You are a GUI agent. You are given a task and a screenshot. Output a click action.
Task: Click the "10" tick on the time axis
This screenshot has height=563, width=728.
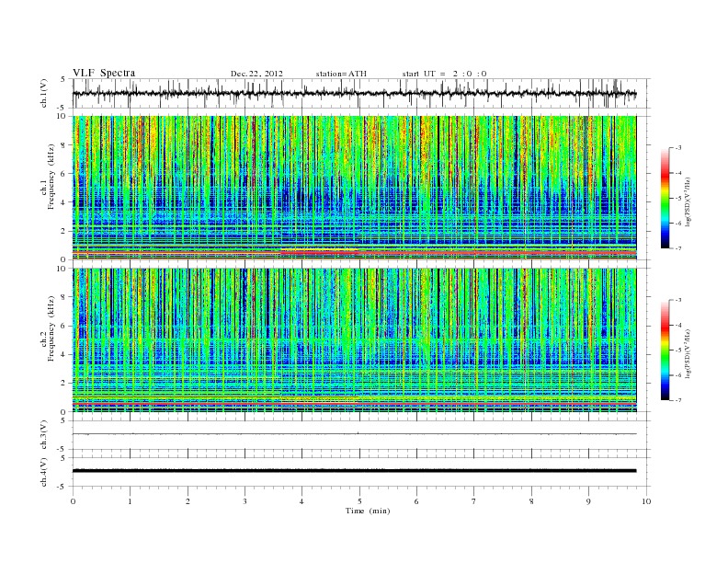646,501
